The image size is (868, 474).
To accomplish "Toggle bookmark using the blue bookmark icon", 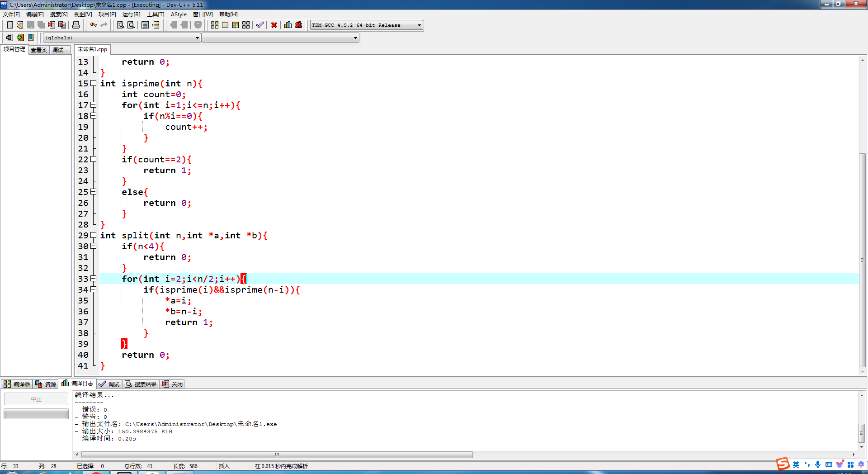I will (x=31, y=38).
